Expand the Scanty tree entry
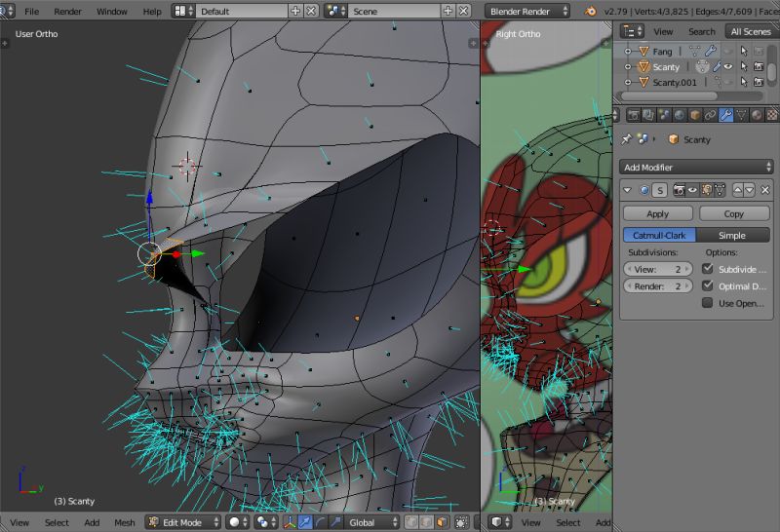 [x=627, y=66]
